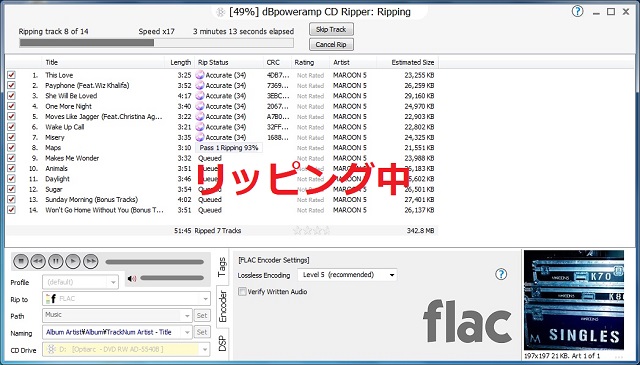The height and width of the screenshot is (365, 640).
Task: Click the ripping progress bar
Action: [156, 43]
